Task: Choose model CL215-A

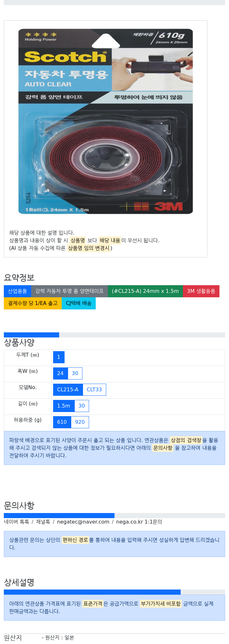Action: (x=68, y=390)
